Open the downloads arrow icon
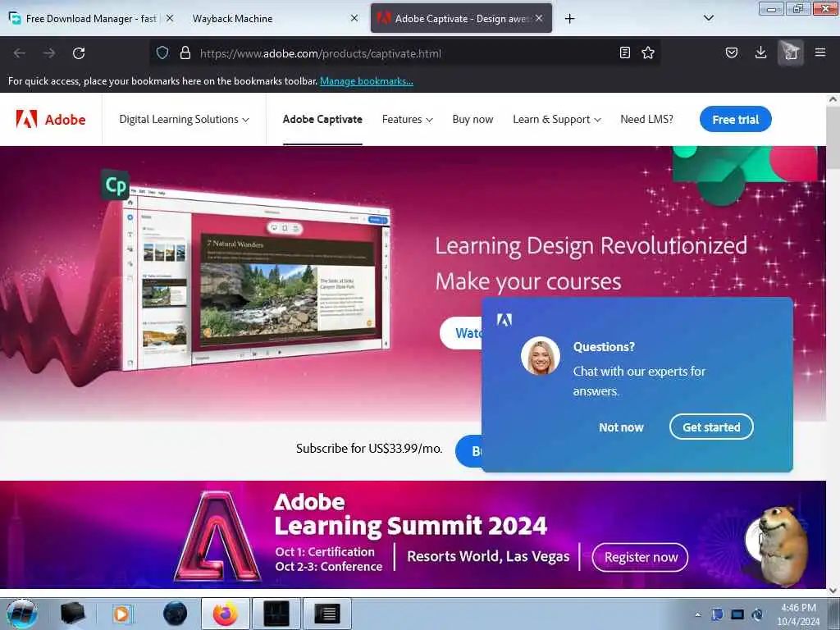Viewport: 840px width, 630px height. [x=760, y=52]
